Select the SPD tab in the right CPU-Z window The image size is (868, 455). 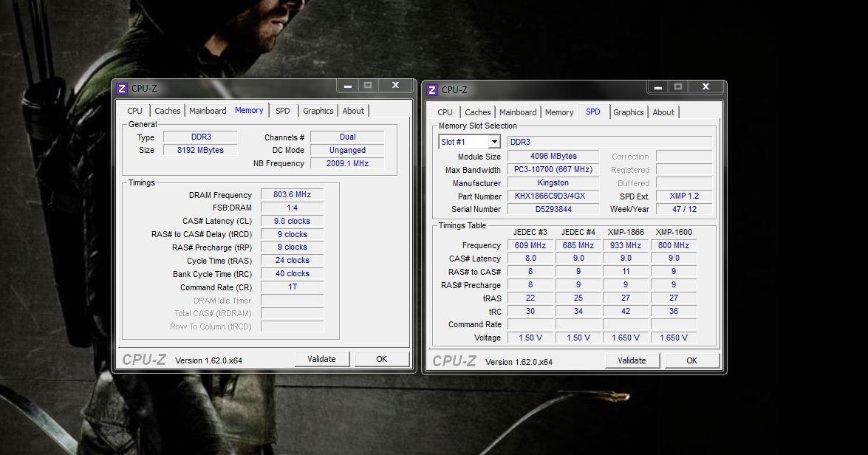pos(593,112)
